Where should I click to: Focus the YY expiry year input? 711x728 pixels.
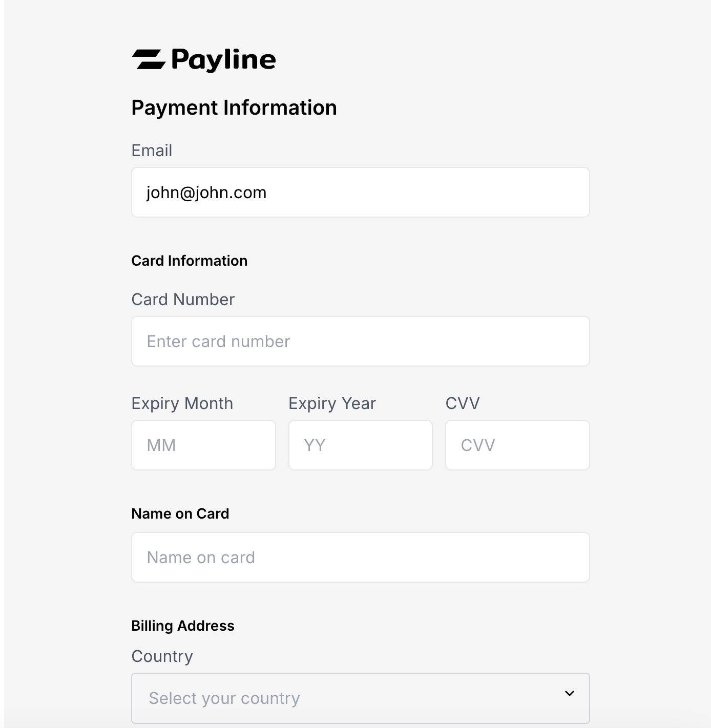click(360, 445)
